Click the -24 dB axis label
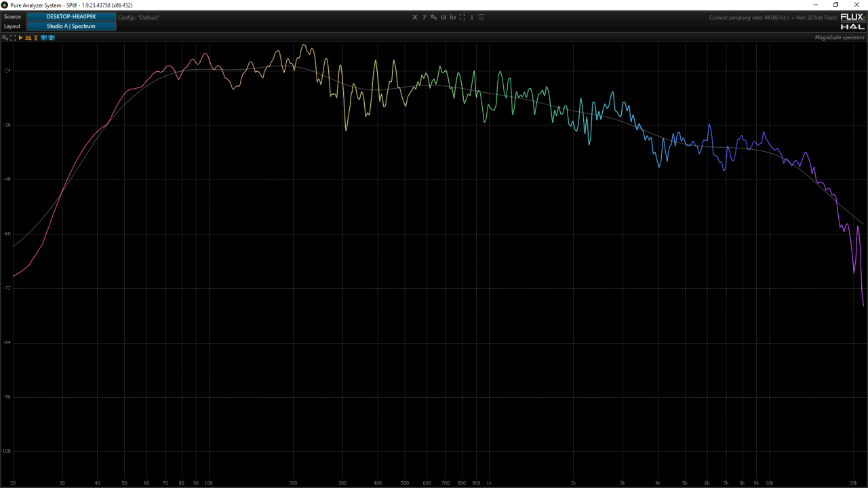 pos(7,70)
